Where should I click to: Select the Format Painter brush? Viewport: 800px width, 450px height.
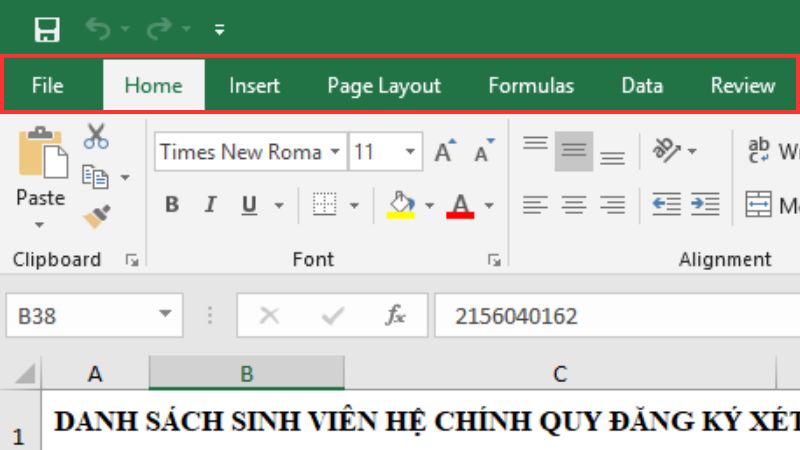[96, 216]
